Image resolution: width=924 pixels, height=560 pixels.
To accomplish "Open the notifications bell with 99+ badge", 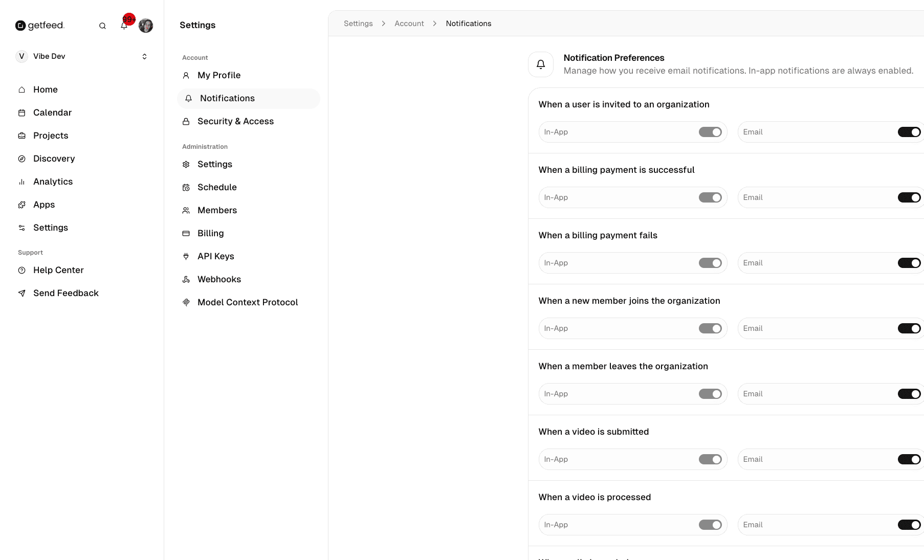I will pos(124,25).
